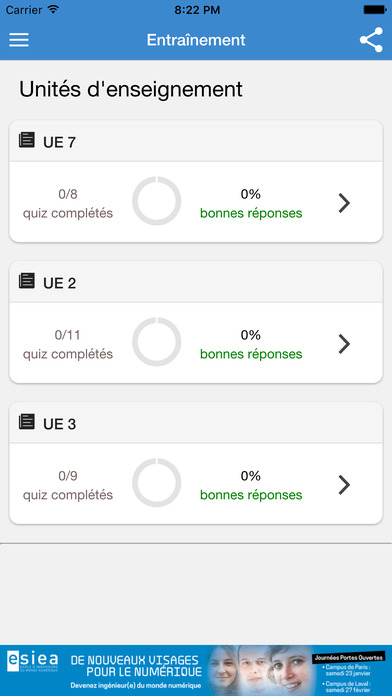This screenshot has height=696, width=392.
Task: Click the book icon beside UE 3
Action: point(27,422)
